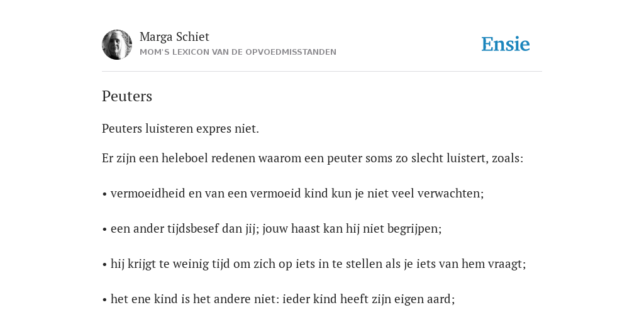The width and height of the screenshot is (644, 322).
Task: Click the bullet about ander tijdsbesef
Action: pos(272,228)
